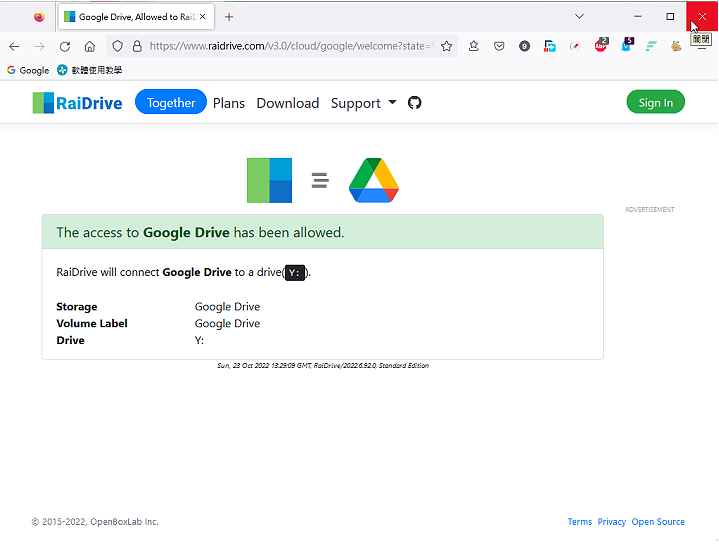Reload the current page
Viewport: 719px width, 557px height.
tap(65, 46)
